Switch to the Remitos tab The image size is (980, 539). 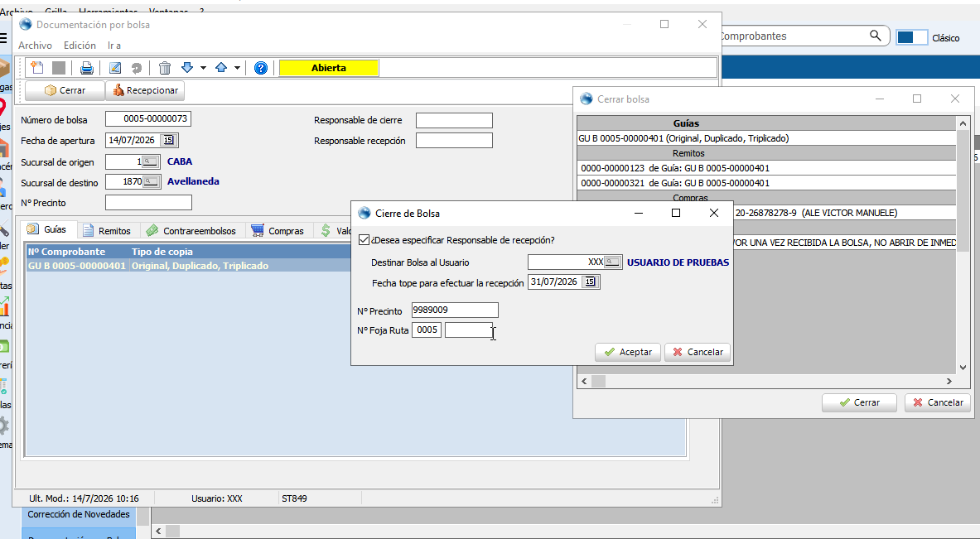click(x=108, y=230)
